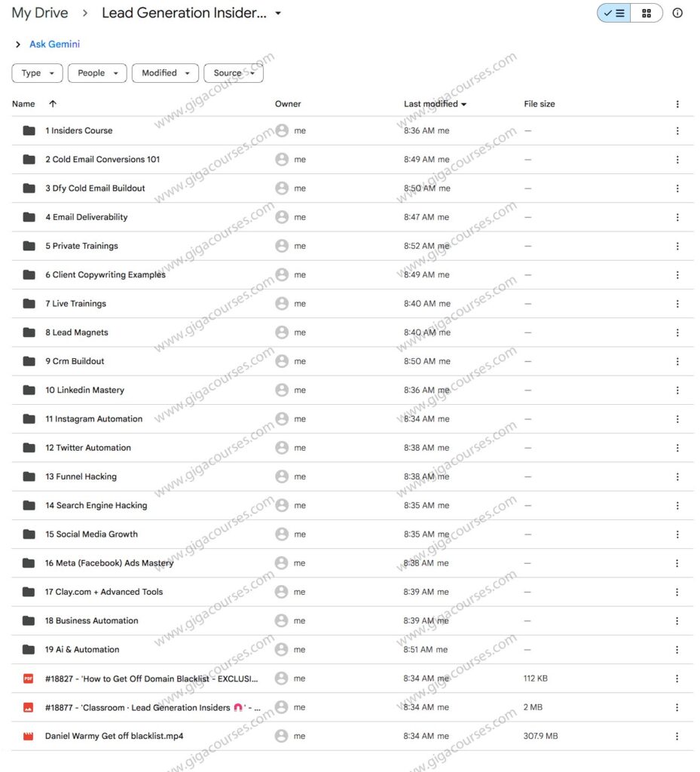Image resolution: width=700 pixels, height=772 pixels.
Task: Open the People filter dropdown
Action: coord(96,73)
